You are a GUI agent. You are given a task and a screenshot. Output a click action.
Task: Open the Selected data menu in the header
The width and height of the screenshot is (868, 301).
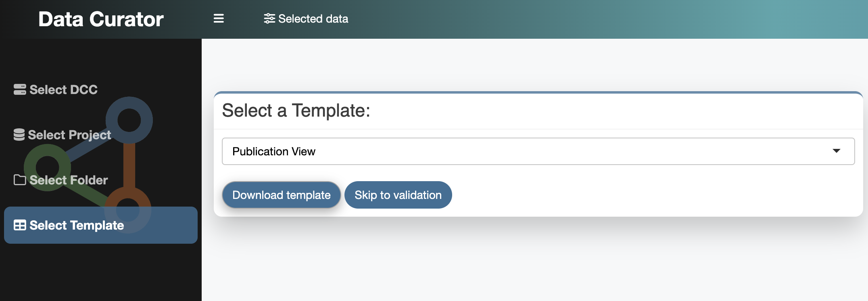click(x=306, y=19)
